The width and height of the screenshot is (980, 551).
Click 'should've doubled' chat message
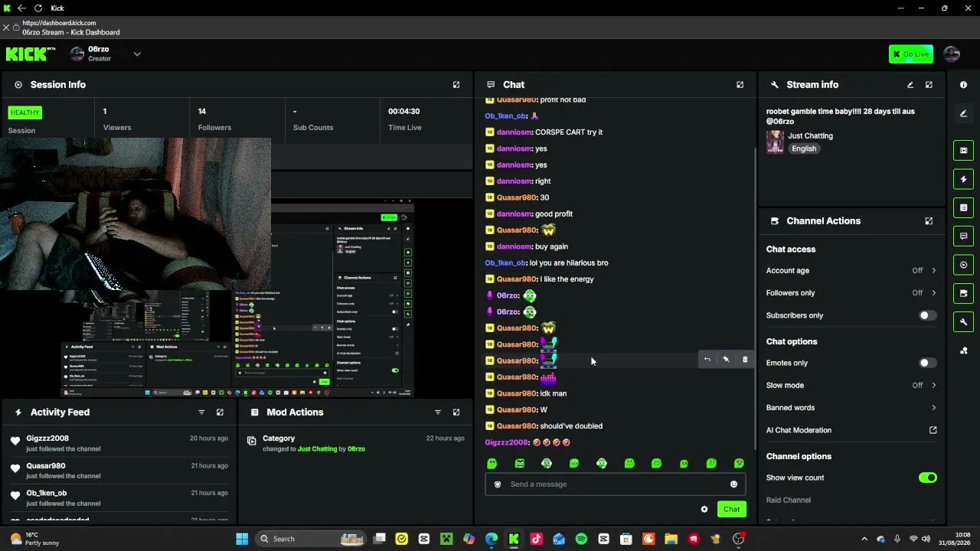click(x=571, y=426)
